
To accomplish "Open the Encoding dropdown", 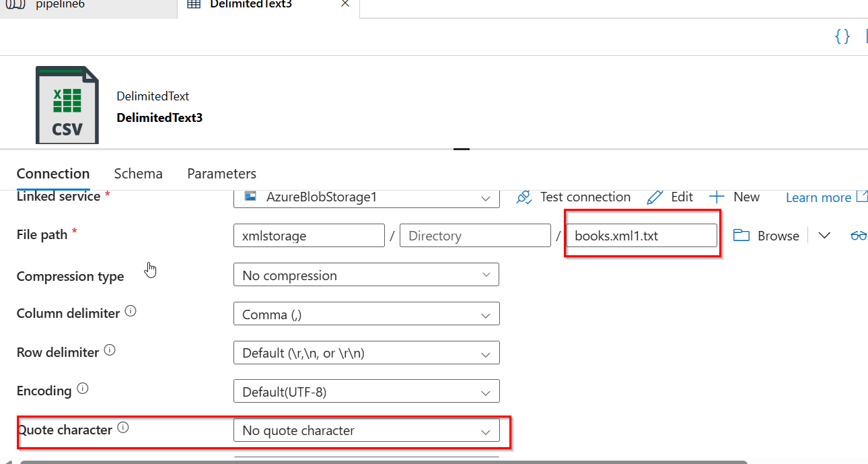I will (x=486, y=391).
